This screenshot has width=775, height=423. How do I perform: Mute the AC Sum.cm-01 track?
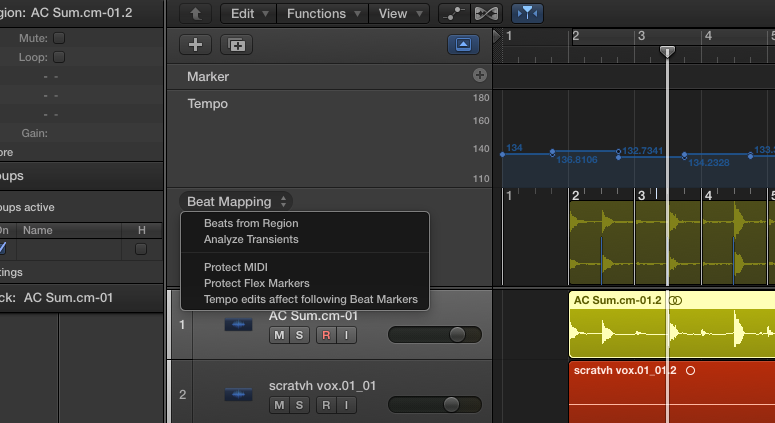(x=279, y=335)
